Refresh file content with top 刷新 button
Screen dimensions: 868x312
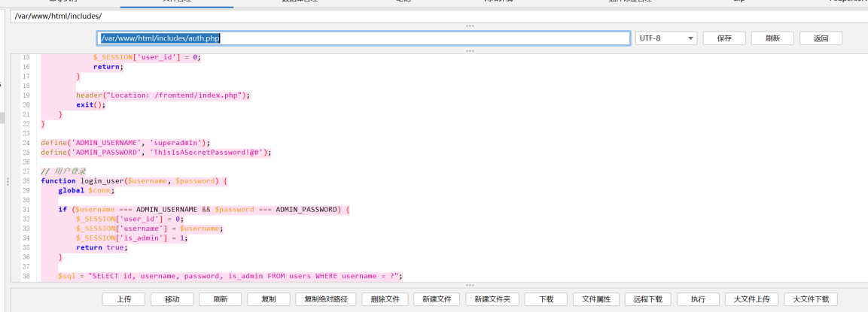(x=772, y=38)
